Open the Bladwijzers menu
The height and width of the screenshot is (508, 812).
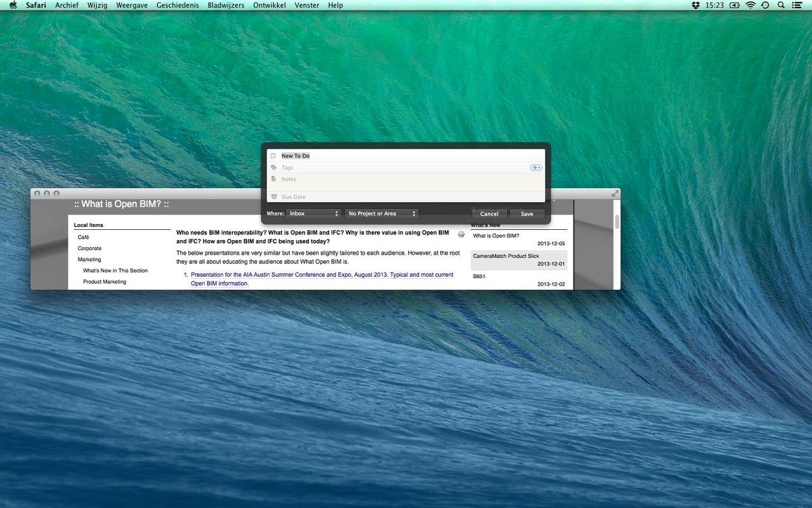tap(226, 5)
